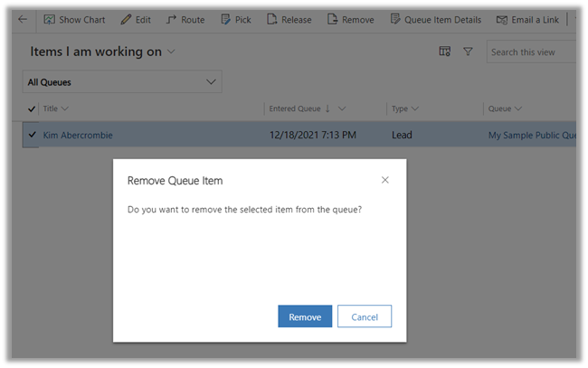Open the filter funnel icon
The width and height of the screenshot is (588, 368).
[468, 52]
